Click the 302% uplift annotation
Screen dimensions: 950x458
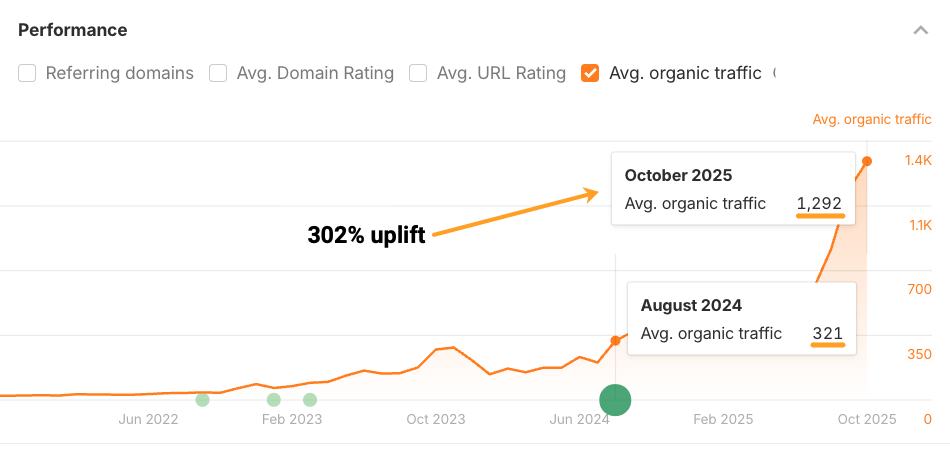(366, 236)
